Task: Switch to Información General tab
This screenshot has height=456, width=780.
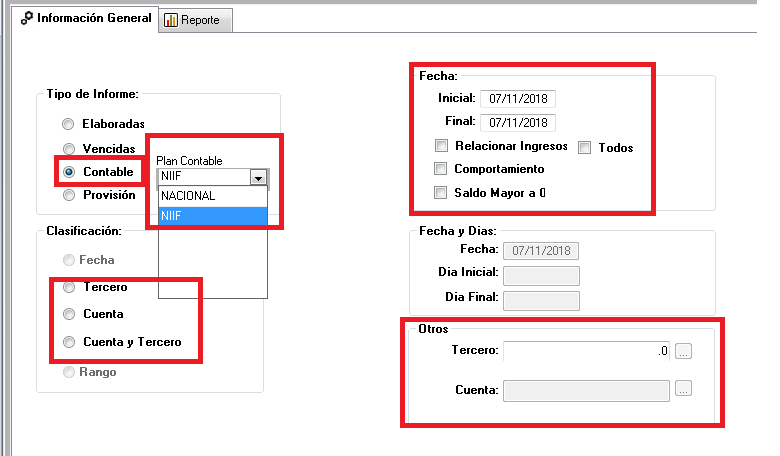Action: click(86, 19)
